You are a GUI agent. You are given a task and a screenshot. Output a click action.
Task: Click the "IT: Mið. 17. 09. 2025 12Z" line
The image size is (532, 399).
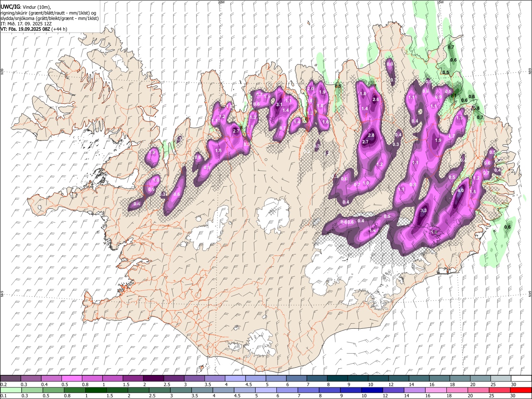pos(26,24)
